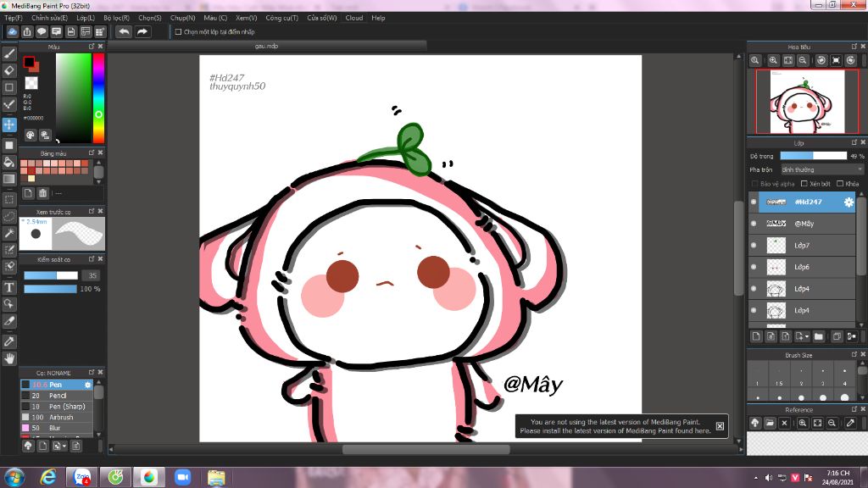This screenshot has width=868, height=488.
Task: Expand the add-layer dropdown arrow
Action: (x=807, y=336)
